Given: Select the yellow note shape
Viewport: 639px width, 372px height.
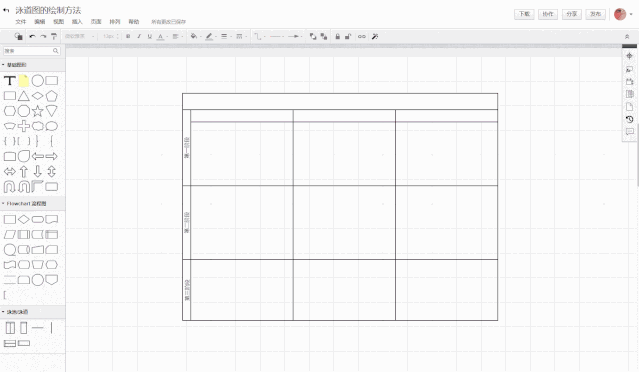Looking at the screenshot, I should point(24,81).
